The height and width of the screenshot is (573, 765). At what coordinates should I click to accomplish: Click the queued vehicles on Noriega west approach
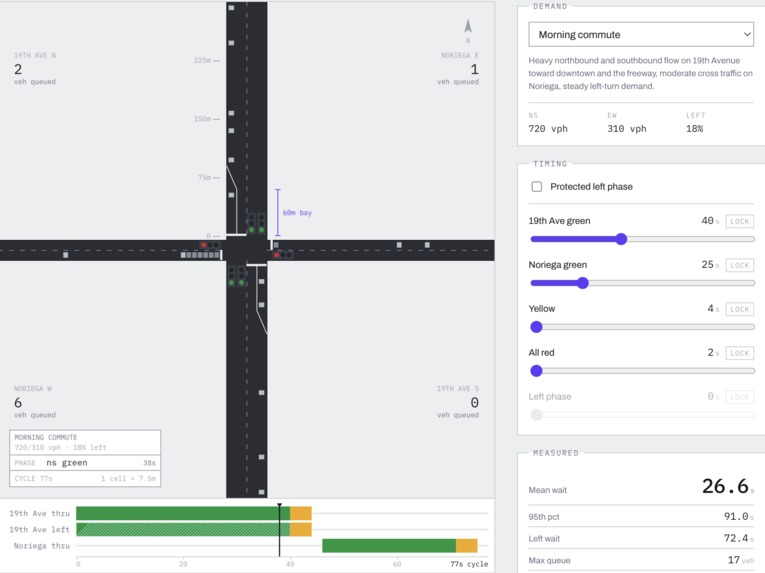[x=201, y=255]
